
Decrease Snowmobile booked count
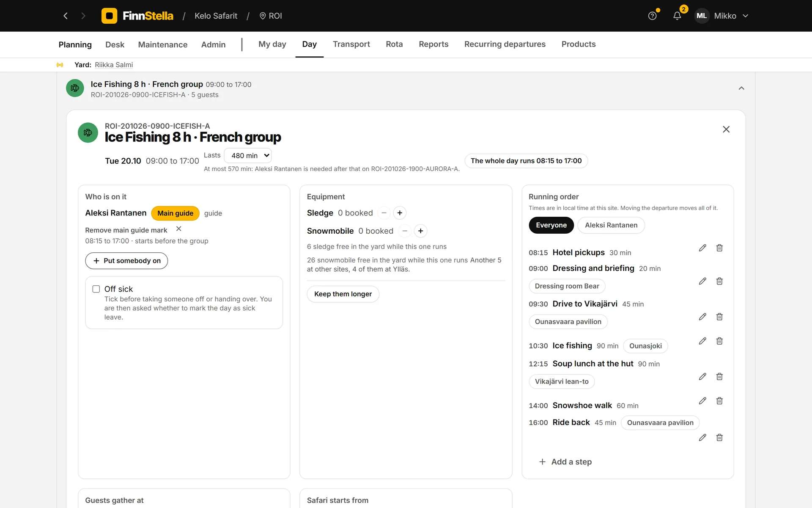tap(404, 231)
